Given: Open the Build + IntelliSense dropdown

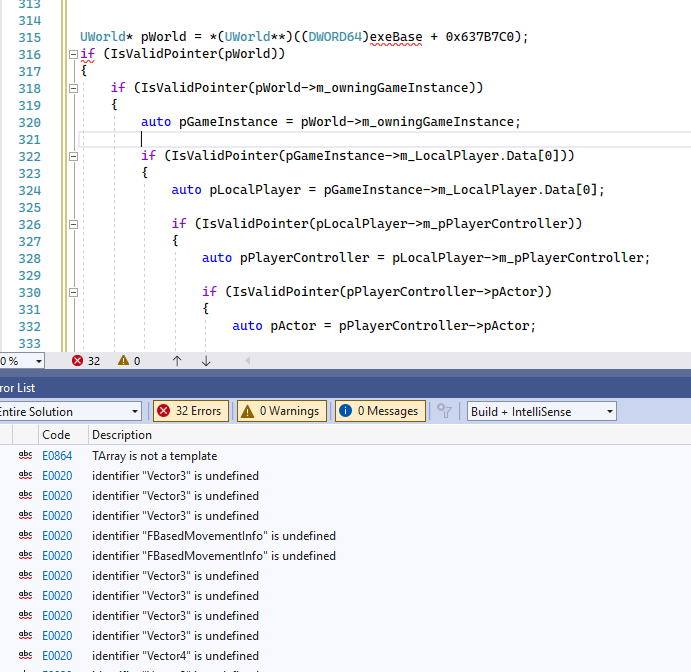Looking at the screenshot, I should coord(542,411).
